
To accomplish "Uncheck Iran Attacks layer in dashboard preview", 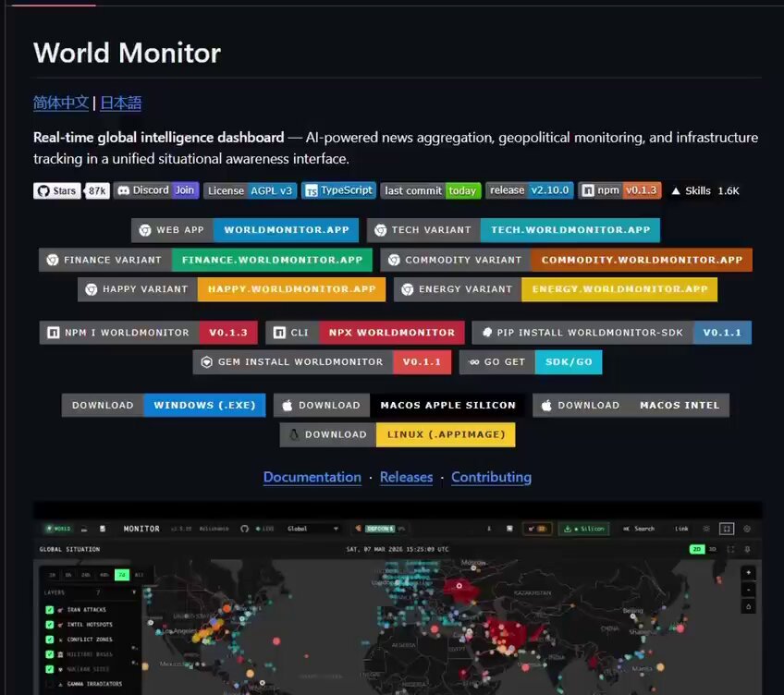I will pos(50,609).
